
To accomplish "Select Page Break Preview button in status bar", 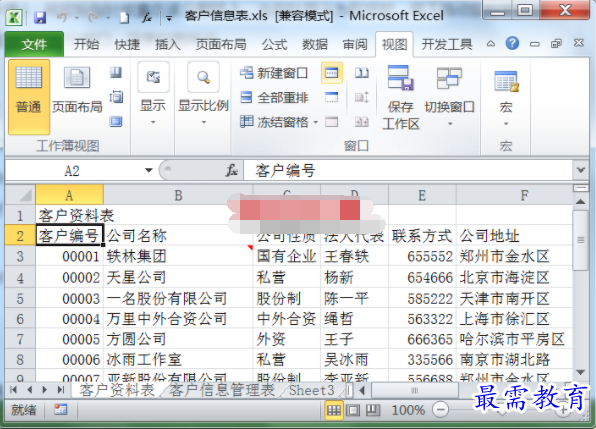I will pyautogui.click(x=372, y=410).
